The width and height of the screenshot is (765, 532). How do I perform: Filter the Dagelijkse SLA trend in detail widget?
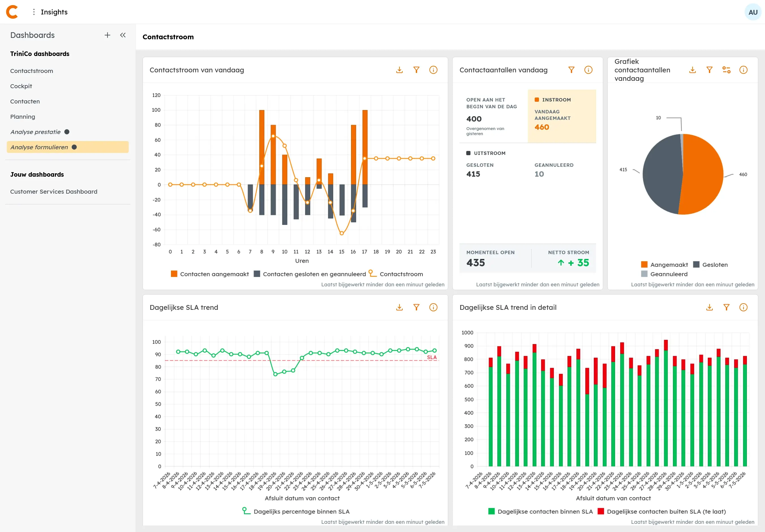(726, 307)
